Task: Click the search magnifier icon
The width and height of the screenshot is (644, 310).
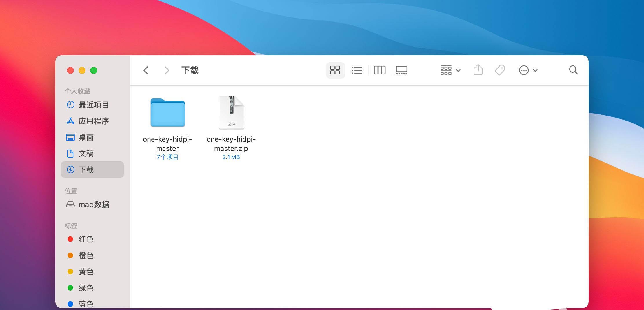Action: (x=573, y=70)
